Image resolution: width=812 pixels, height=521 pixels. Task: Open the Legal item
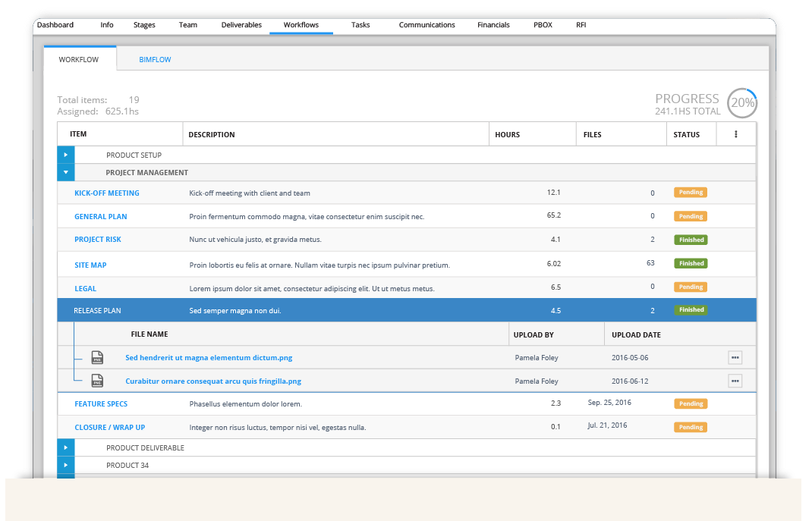click(x=85, y=289)
